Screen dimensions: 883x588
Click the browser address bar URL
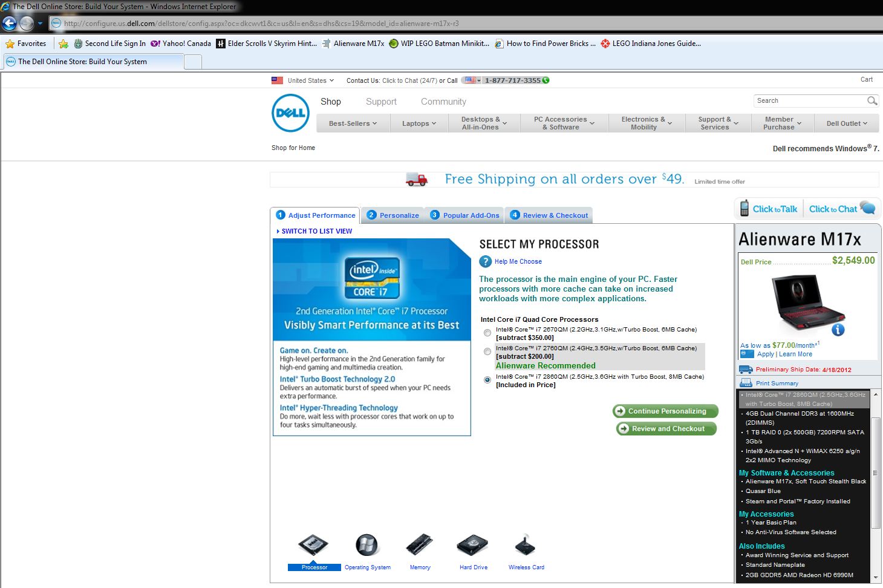(261, 24)
